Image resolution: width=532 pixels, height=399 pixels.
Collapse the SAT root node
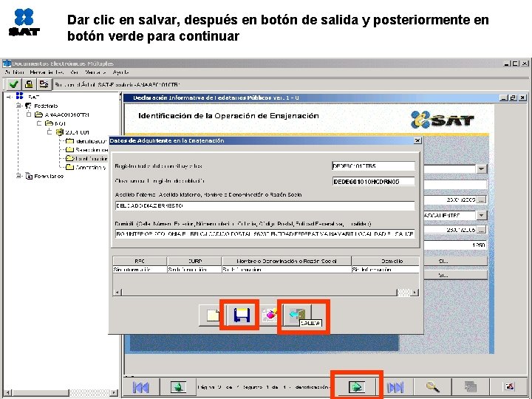pos(10,97)
